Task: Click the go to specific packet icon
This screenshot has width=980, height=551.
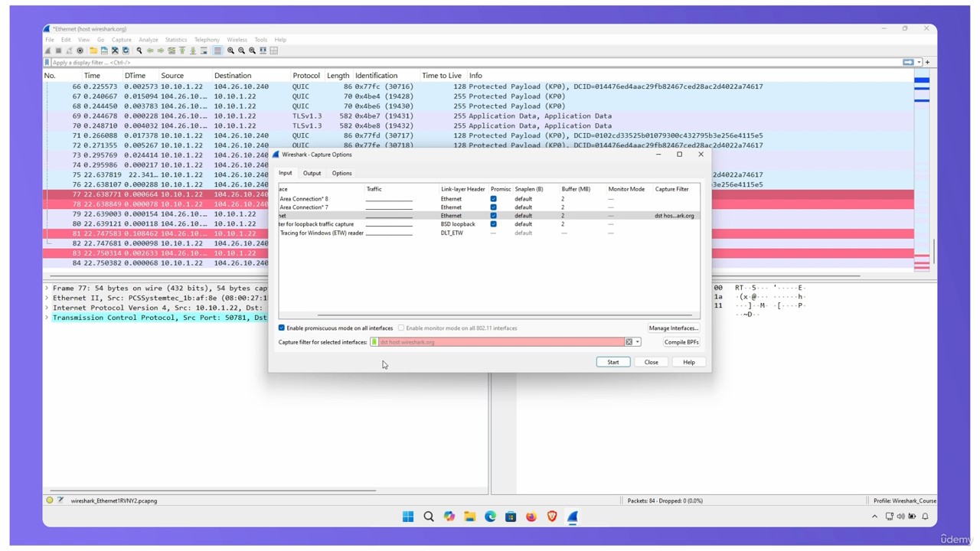Action: [x=171, y=51]
